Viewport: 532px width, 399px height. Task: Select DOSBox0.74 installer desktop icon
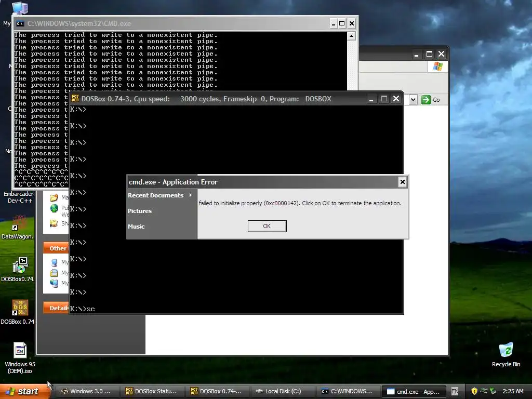click(x=19, y=270)
